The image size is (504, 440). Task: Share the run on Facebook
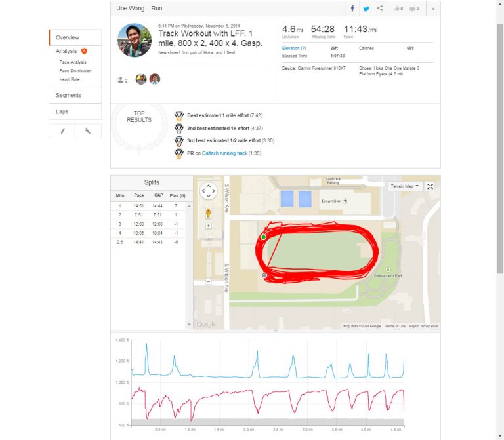tap(352, 9)
